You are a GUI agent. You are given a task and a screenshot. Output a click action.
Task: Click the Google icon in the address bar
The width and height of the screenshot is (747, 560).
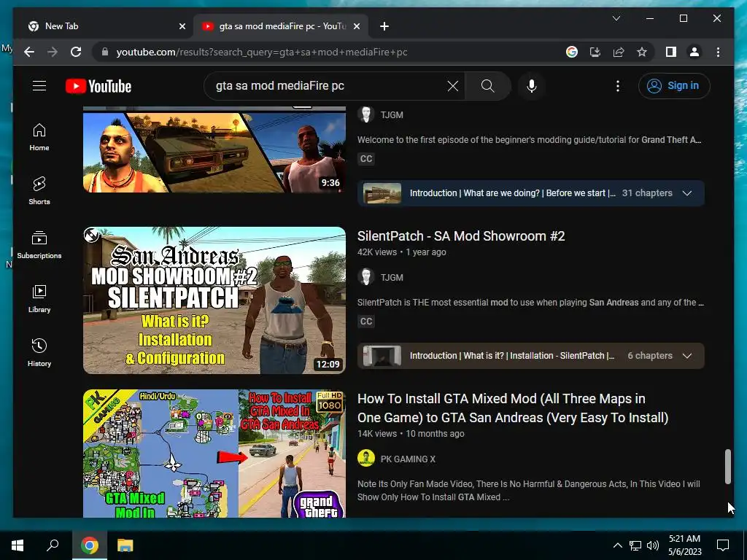(x=572, y=52)
